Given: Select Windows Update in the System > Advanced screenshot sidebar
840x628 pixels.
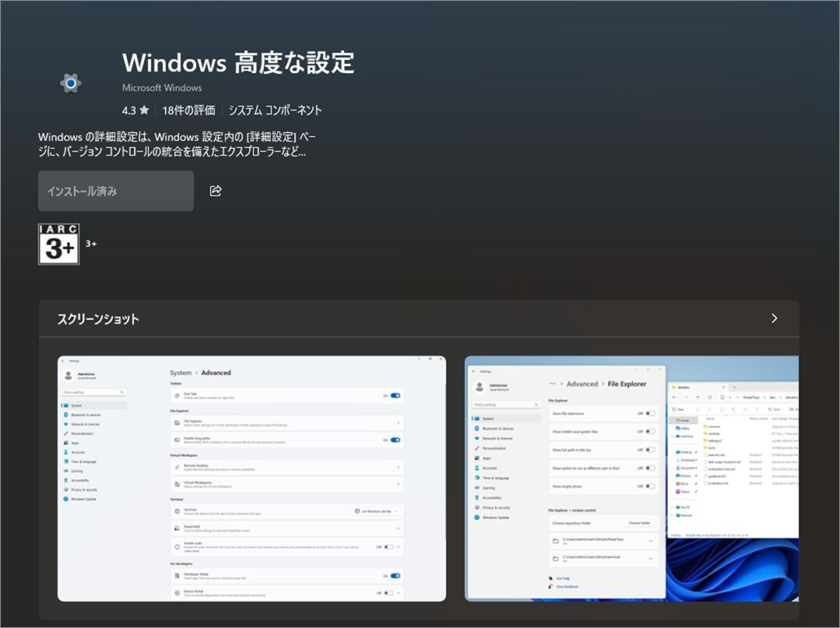Looking at the screenshot, I should tap(85, 499).
